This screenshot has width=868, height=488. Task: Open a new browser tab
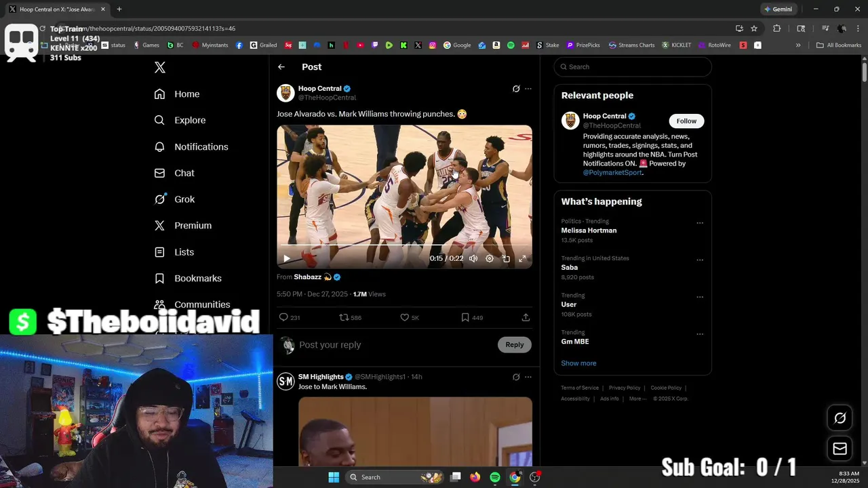pos(119,9)
